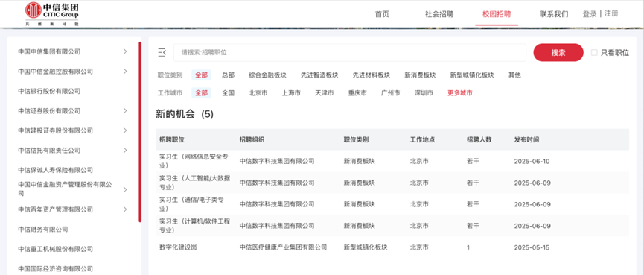
Task: Filter job category by 先进材料板块
Action: pyautogui.click(x=372, y=75)
